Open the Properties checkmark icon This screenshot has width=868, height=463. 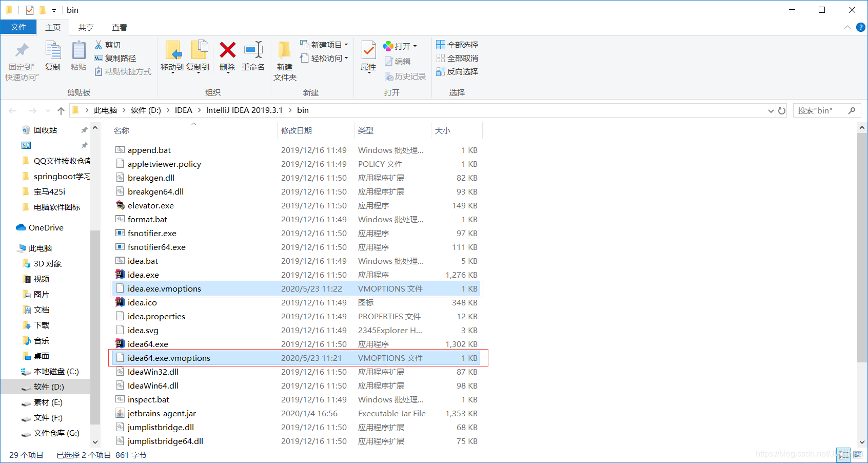click(x=368, y=50)
